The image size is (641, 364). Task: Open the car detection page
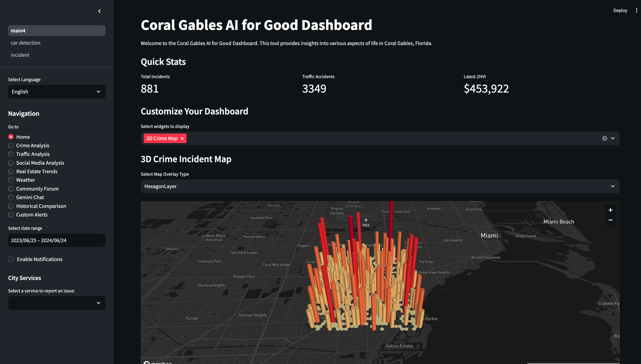tap(25, 43)
